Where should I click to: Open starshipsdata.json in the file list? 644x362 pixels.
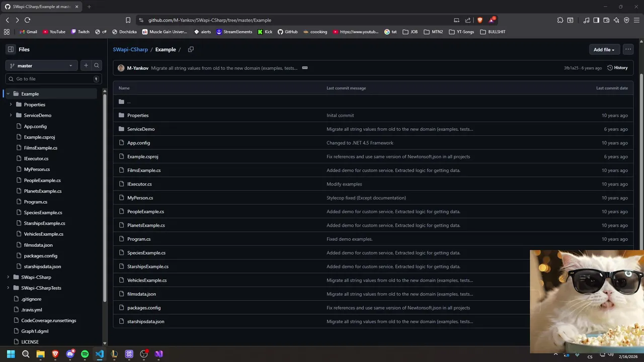coord(145,322)
